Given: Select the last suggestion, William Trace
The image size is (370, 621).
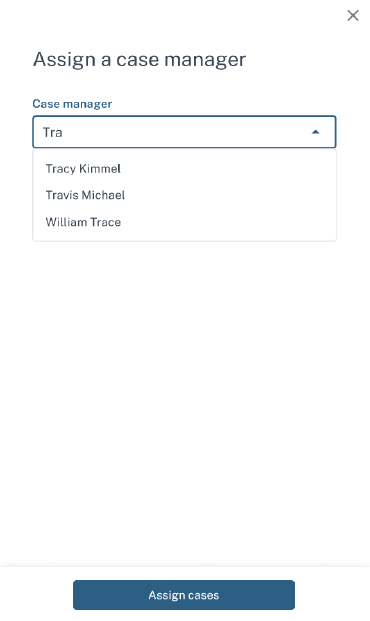Looking at the screenshot, I should tap(83, 222).
